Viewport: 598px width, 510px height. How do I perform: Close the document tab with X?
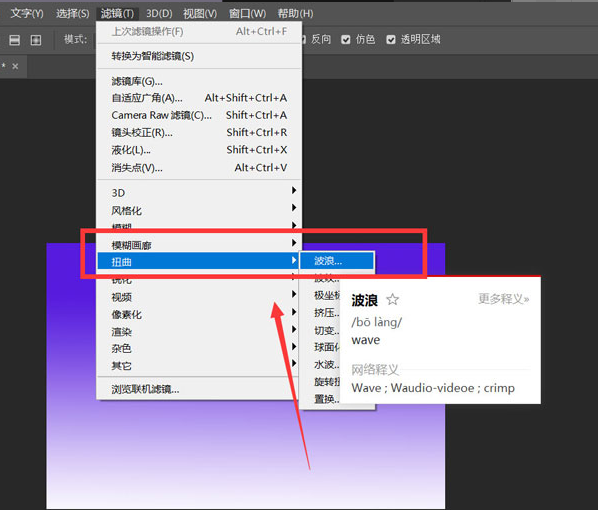[x=15, y=66]
